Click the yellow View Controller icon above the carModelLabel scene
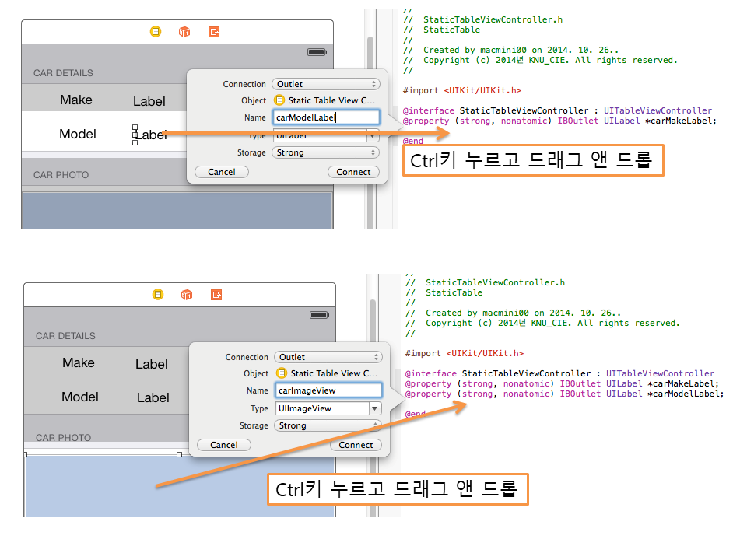The image size is (747, 560). (x=156, y=32)
